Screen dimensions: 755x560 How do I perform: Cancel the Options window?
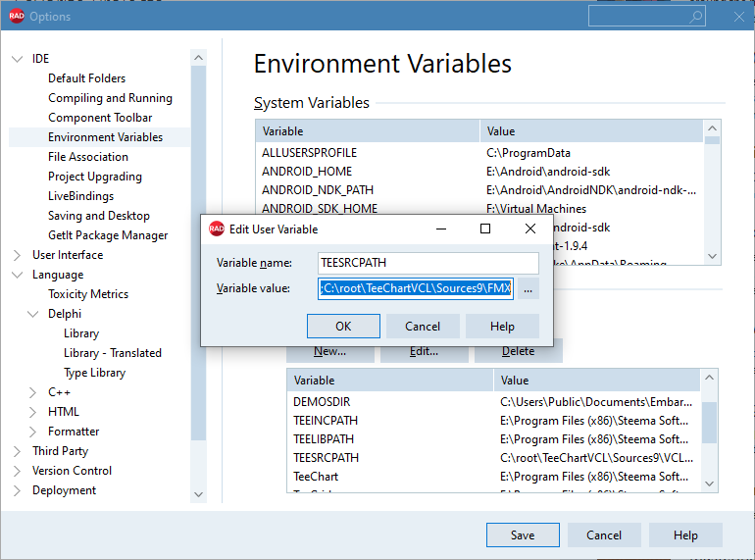click(604, 535)
